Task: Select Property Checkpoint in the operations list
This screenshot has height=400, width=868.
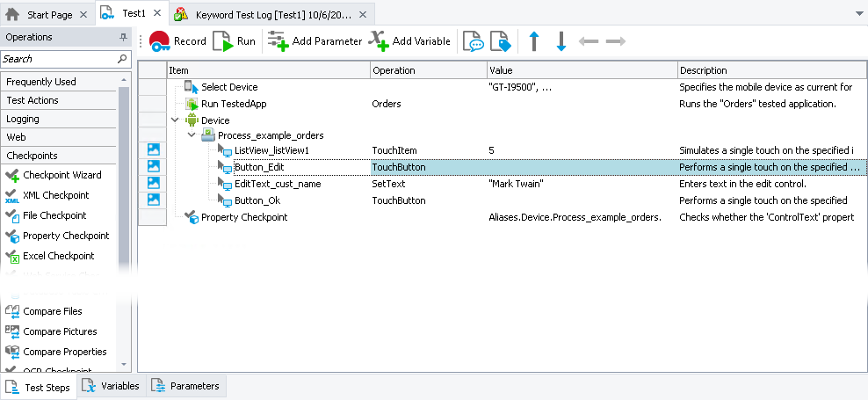Action: click(x=66, y=236)
